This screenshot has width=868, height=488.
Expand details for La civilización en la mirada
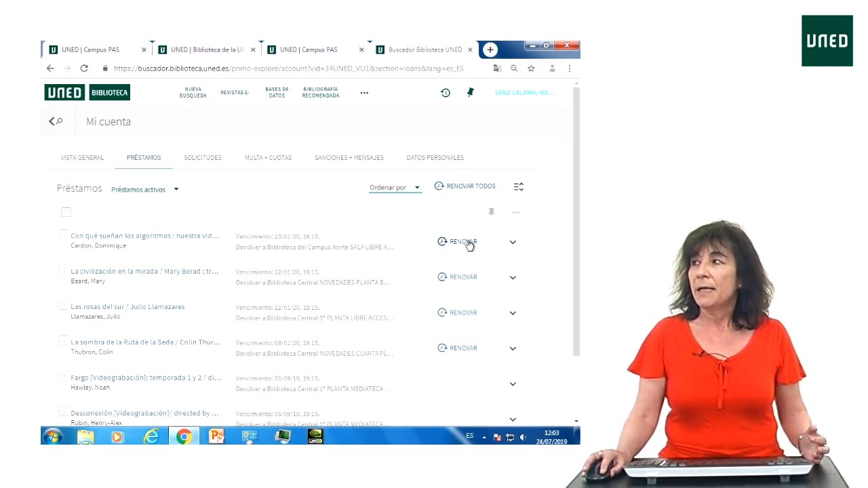coord(513,277)
